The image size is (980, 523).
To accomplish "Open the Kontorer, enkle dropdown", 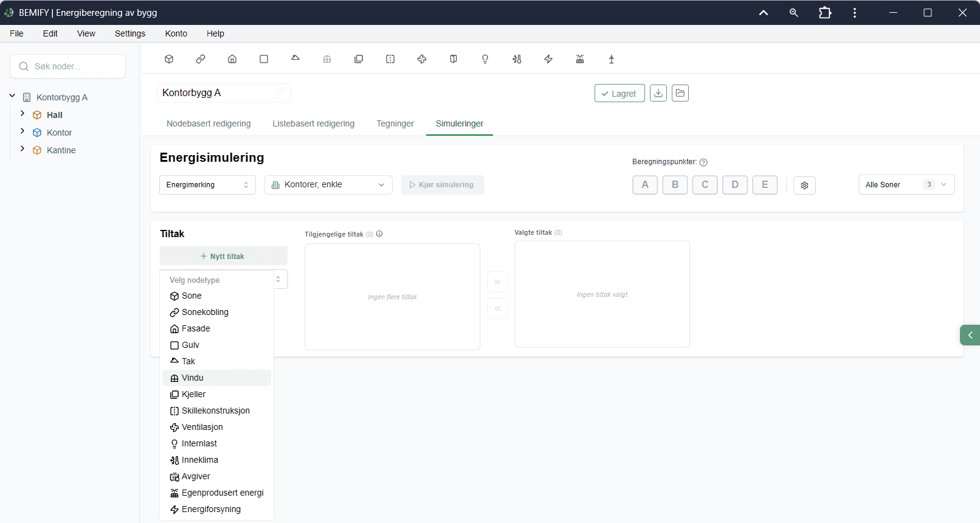I will (x=328, y=185).
